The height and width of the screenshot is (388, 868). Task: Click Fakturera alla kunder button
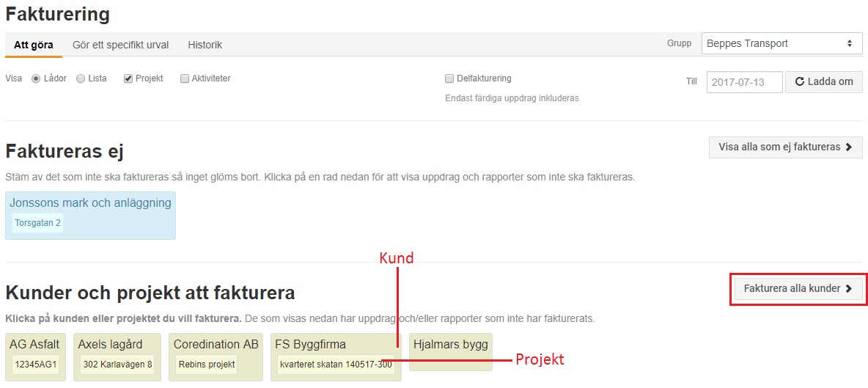[798, 288]
